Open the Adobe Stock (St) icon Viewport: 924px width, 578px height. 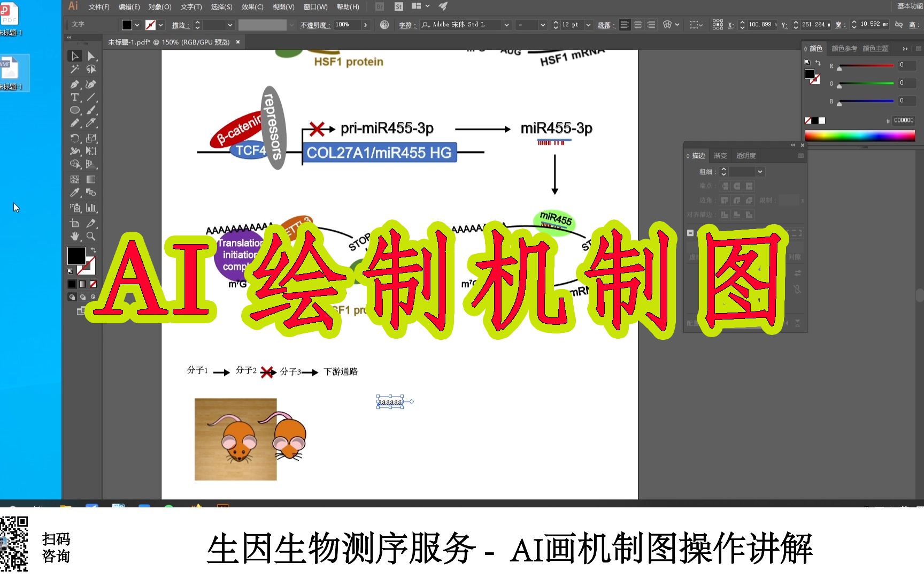tap(399, 6)
